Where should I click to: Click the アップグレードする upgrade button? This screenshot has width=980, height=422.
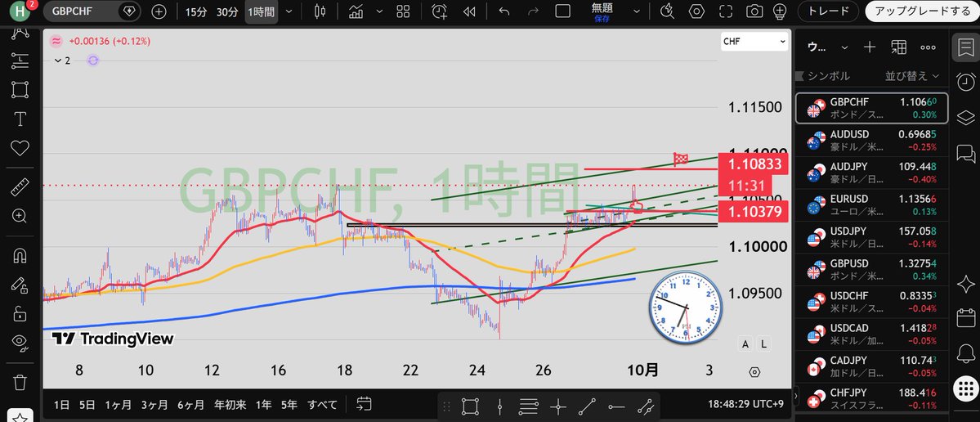tap(923, 11)
